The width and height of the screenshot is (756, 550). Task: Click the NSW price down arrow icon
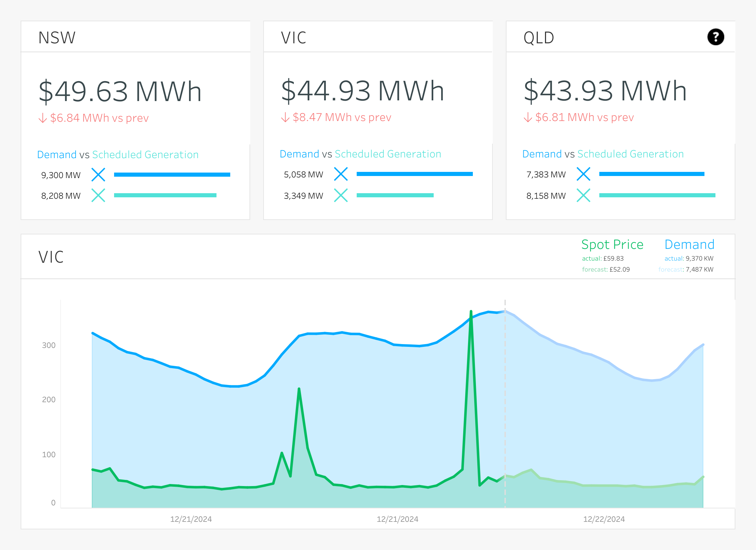pyautogui.click(x=43, y=118)
